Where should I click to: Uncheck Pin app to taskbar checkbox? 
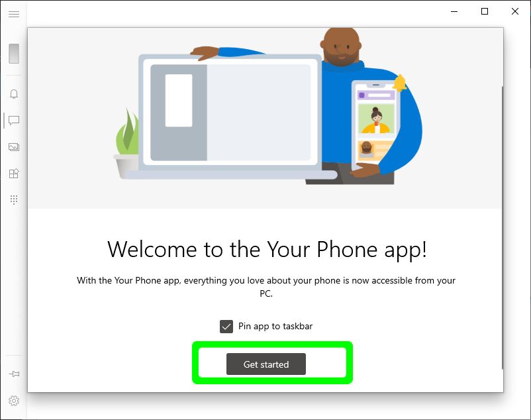[226, 327]
